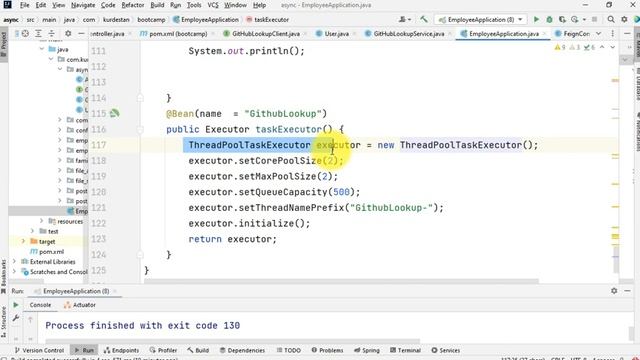This screenshot has width=640, height=360.
Task: Expand the test folder
Action: point(32,231)
